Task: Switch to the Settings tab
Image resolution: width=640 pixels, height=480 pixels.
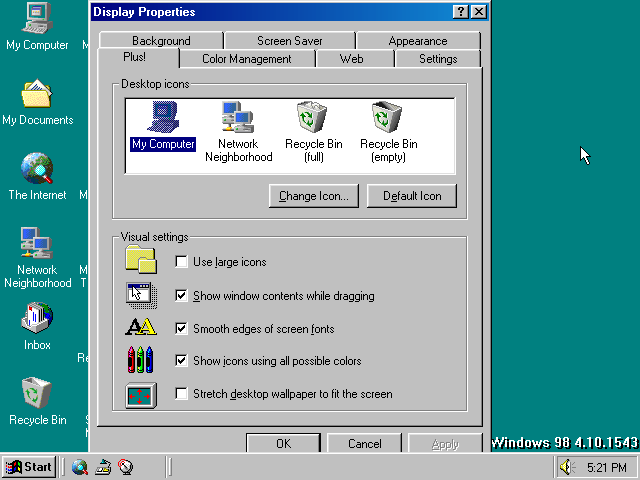Action: [438, 59]
